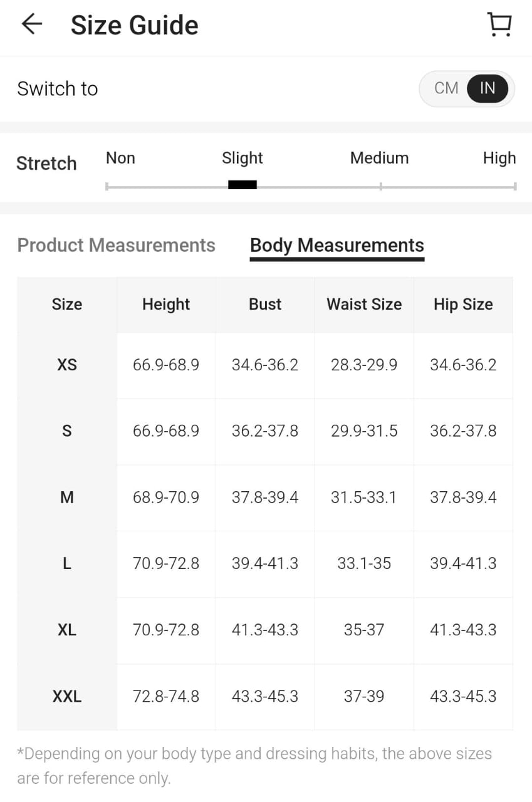
Task: Tap the back arrow icon
Action: point(31,24)
